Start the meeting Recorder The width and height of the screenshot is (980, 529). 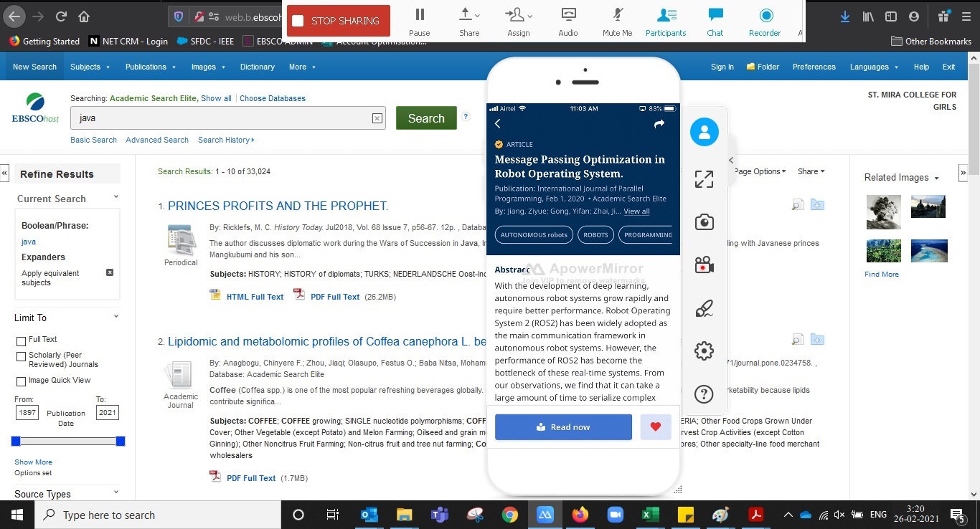coord(764,21)
